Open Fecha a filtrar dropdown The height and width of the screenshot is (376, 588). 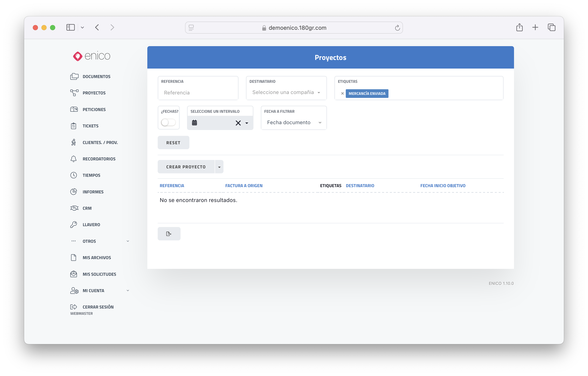(294, 122)
